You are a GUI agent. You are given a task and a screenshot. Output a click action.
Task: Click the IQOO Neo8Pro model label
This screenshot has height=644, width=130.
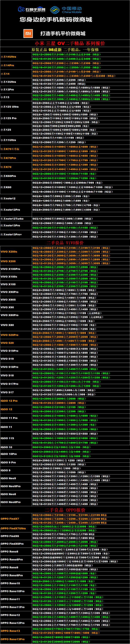(x=10, y=502)
